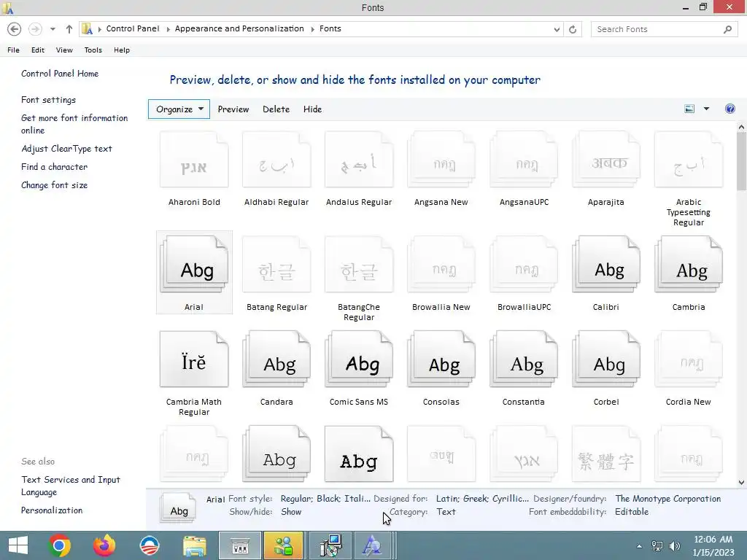Open Adjust ClearType text link
747x560 pixels.
[x=66, y=149]
